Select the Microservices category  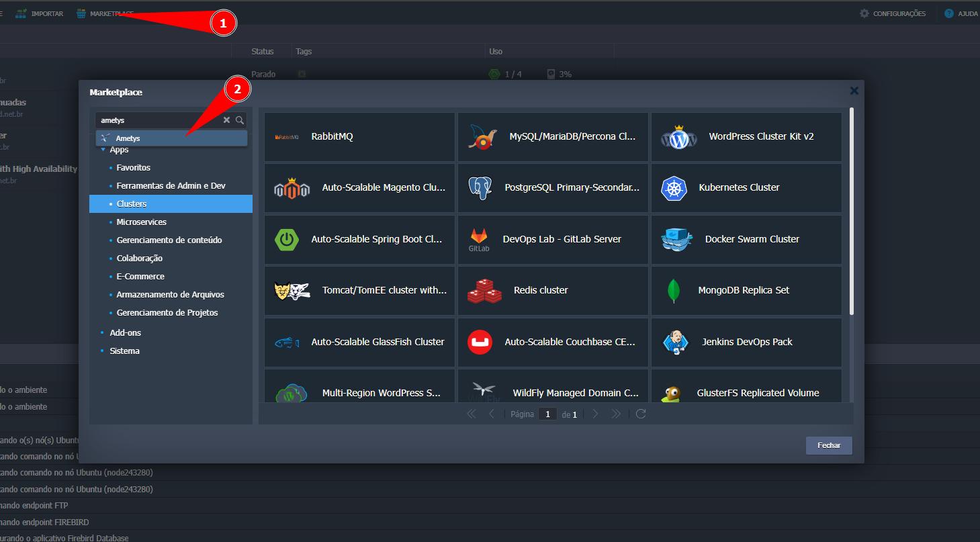(141, 222)
